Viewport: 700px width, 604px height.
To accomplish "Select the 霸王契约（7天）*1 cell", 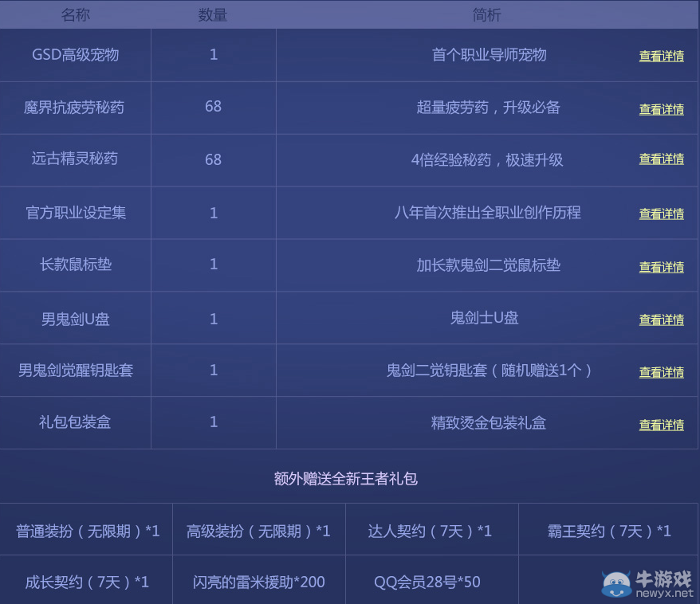I will [x=609, y=531].
